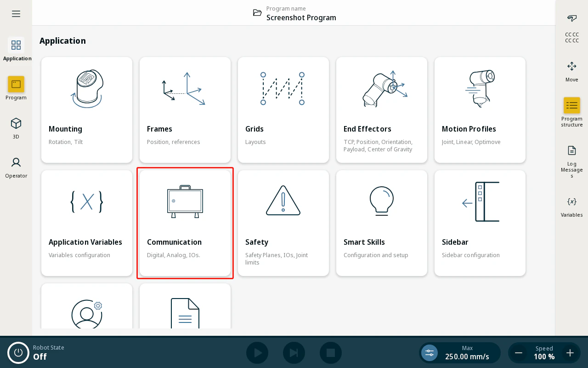
Task: Click the 100 % speed value
Action: click(544, 356)
